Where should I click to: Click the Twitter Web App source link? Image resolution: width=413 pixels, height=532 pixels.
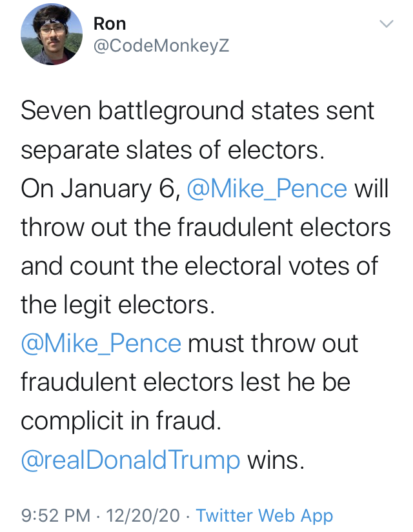(265, 516)
